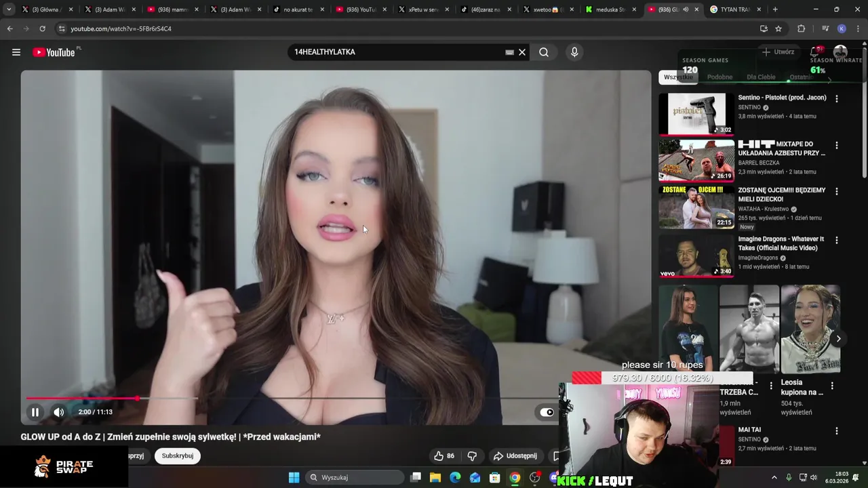
Task: Open options for HIT Mixtape video
Action: pyautogui.click(x=836, y=146)
